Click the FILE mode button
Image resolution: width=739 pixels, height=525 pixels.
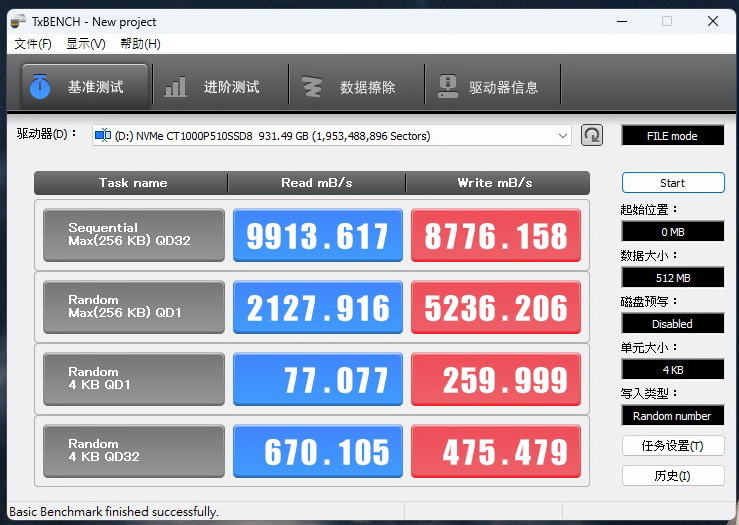tap(673, 136)
